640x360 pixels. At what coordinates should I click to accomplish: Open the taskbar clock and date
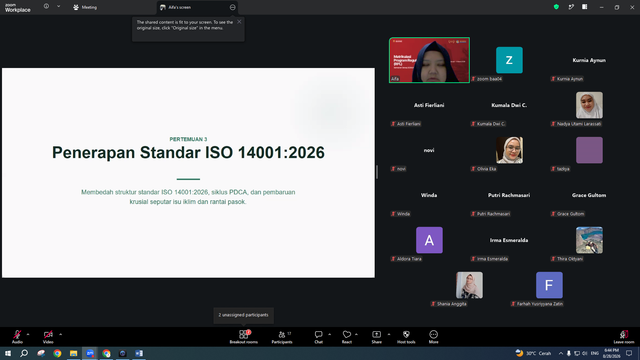tap(611, 353)
